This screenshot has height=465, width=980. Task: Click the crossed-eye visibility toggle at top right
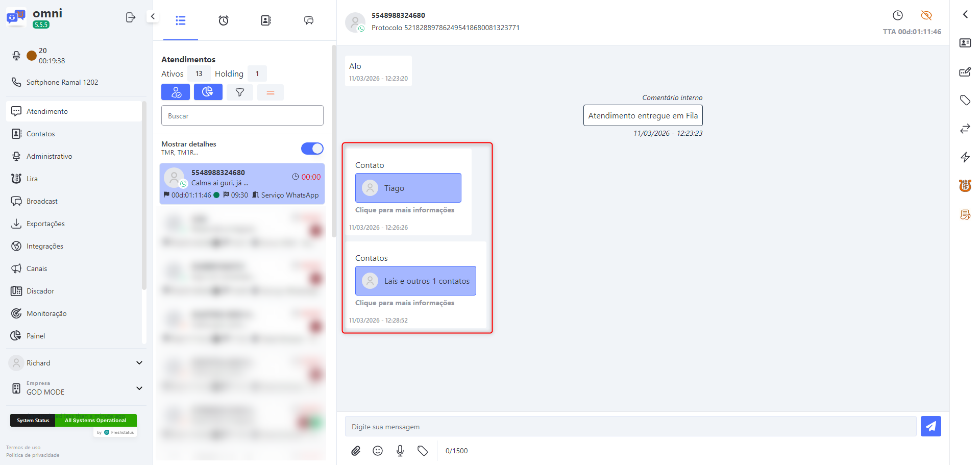point(926,15)
